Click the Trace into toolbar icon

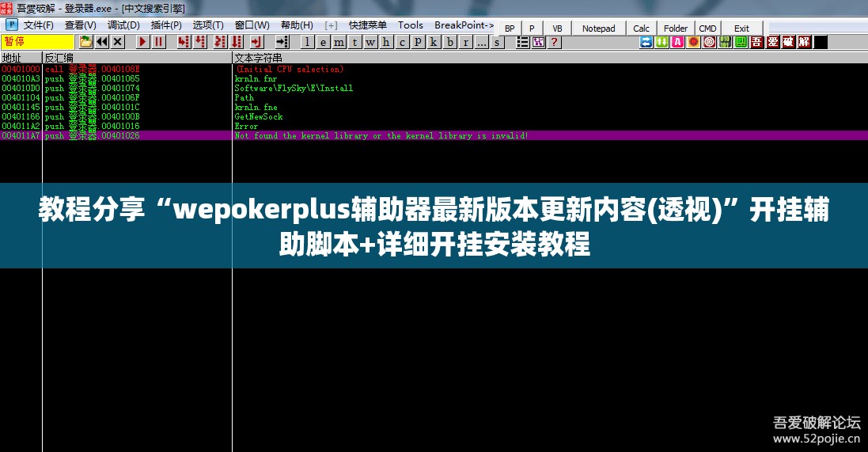pyautogui.click(x=220, y=41)
